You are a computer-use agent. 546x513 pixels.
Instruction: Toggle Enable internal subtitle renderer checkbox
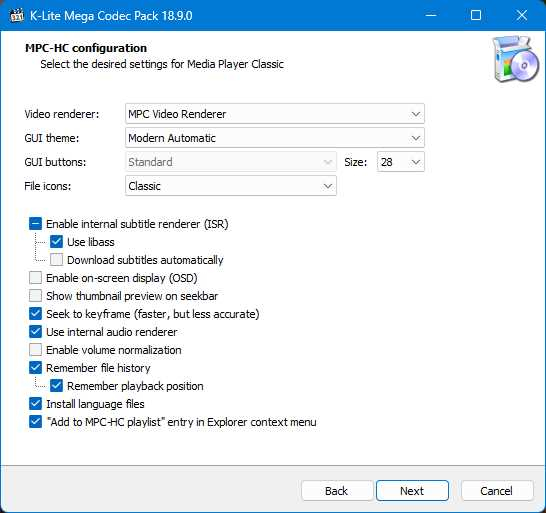36,224
